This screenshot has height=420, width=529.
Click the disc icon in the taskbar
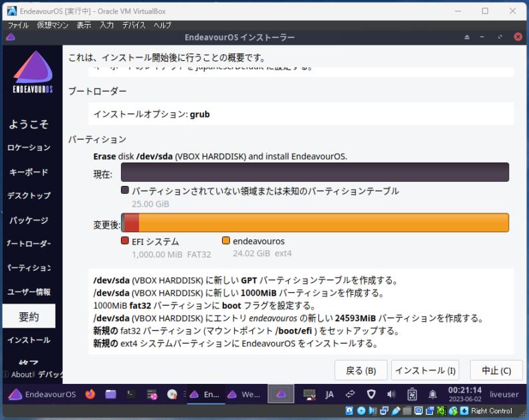172,394
